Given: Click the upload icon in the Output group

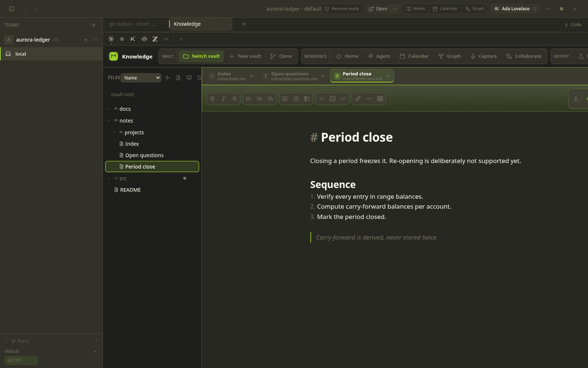Looking at the screenshot, I should click(x=581, y=56).
